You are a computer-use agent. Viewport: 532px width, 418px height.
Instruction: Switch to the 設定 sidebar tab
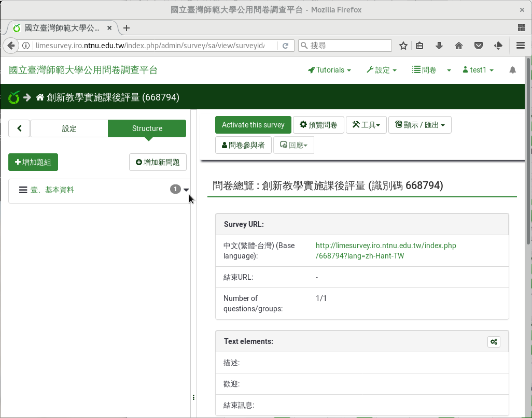tap(69, 128)
